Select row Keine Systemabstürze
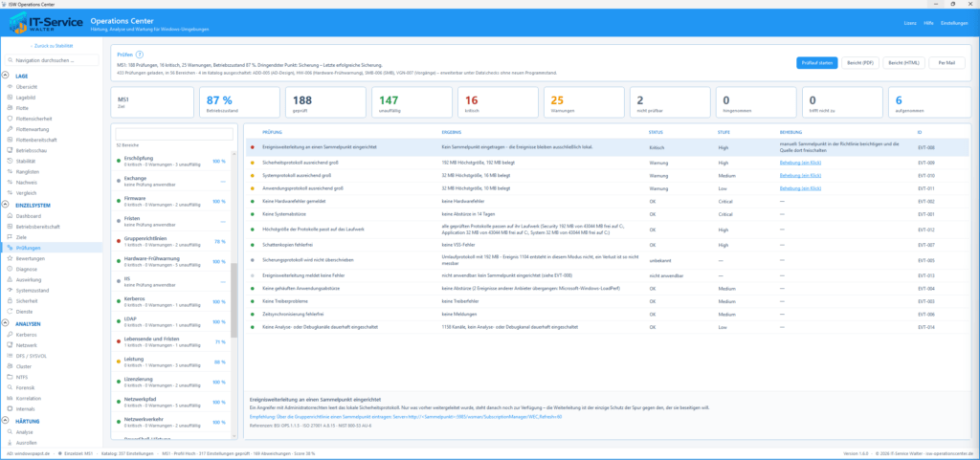This screenshot has height=460, width=980. click(607, 214)
